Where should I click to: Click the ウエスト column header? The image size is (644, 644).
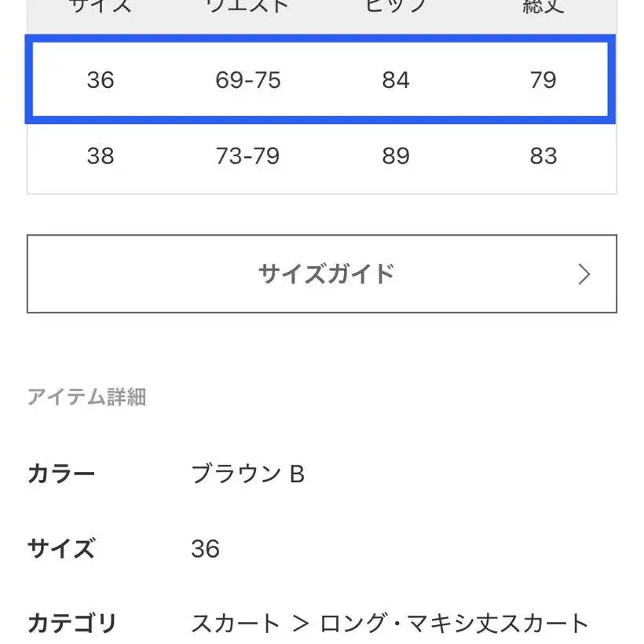[x=248, y=8]
